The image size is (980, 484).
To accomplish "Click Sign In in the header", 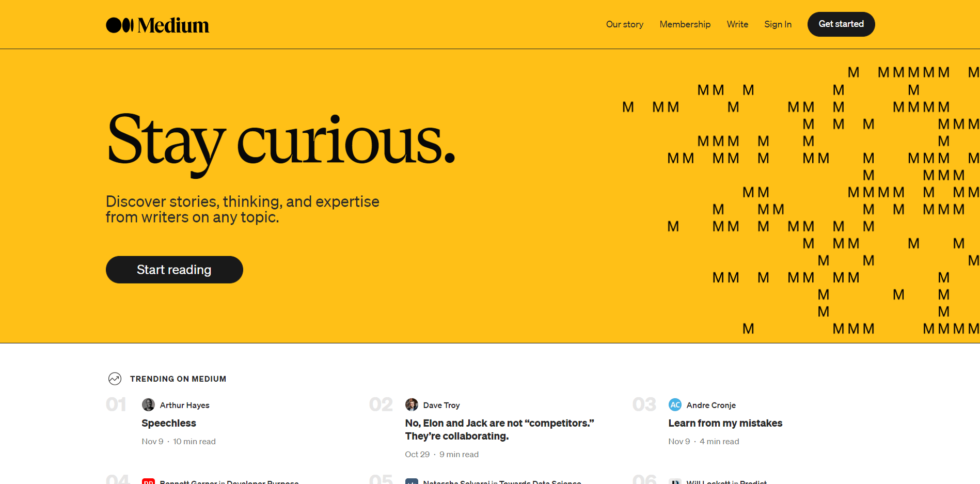I will coord(778,24).
